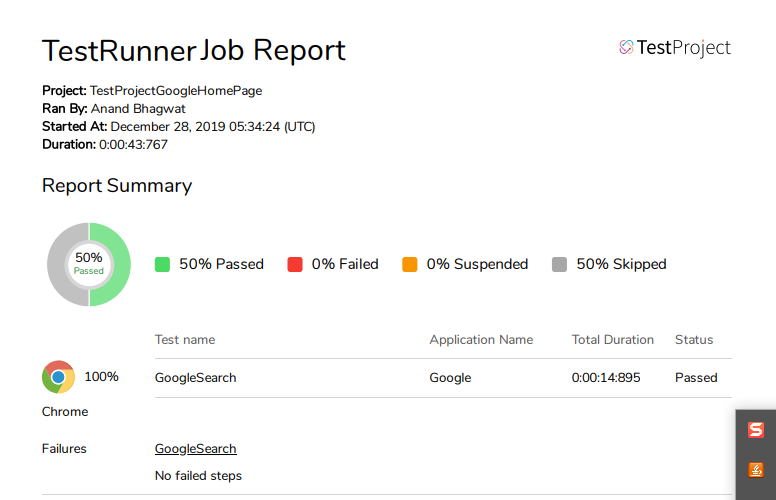Click the TestProject brand text

[x=683, y=48]
